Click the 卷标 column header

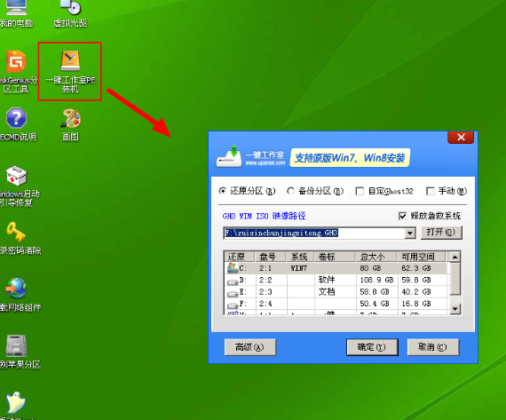(x=336, y=257)
